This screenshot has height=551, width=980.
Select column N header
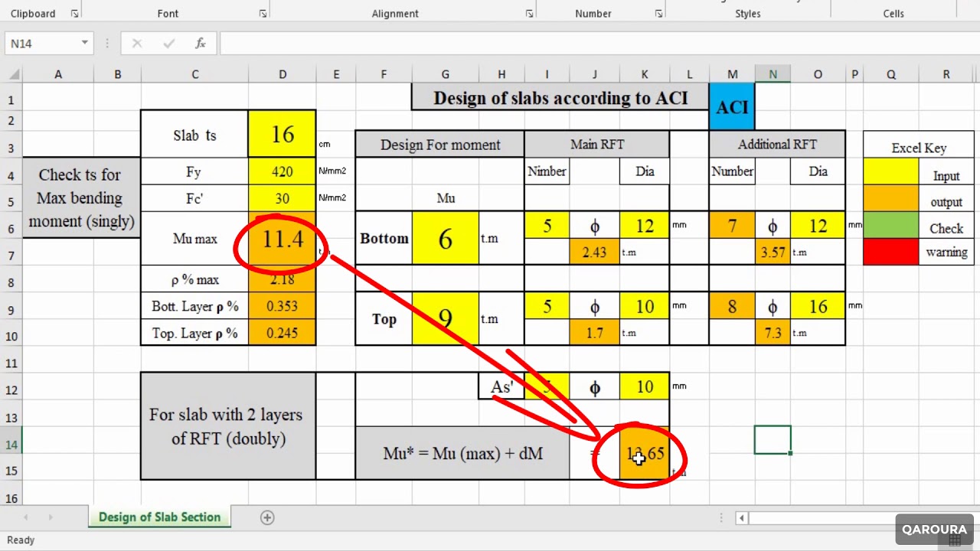point(773,74)
